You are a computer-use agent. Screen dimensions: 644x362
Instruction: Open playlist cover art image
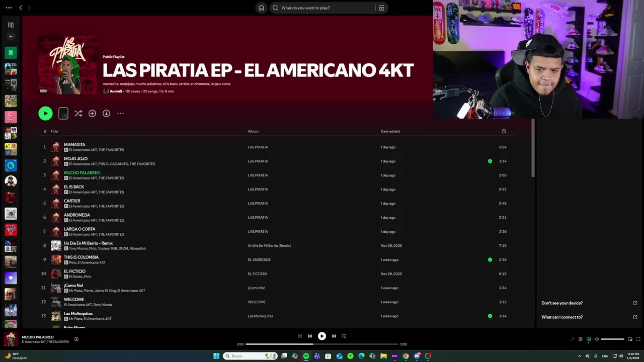click(x=68, y=64)
